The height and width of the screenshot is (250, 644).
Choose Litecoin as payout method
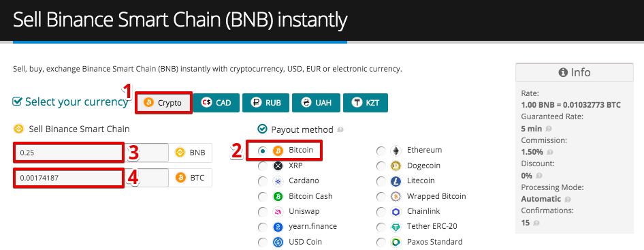coord(381,181)
